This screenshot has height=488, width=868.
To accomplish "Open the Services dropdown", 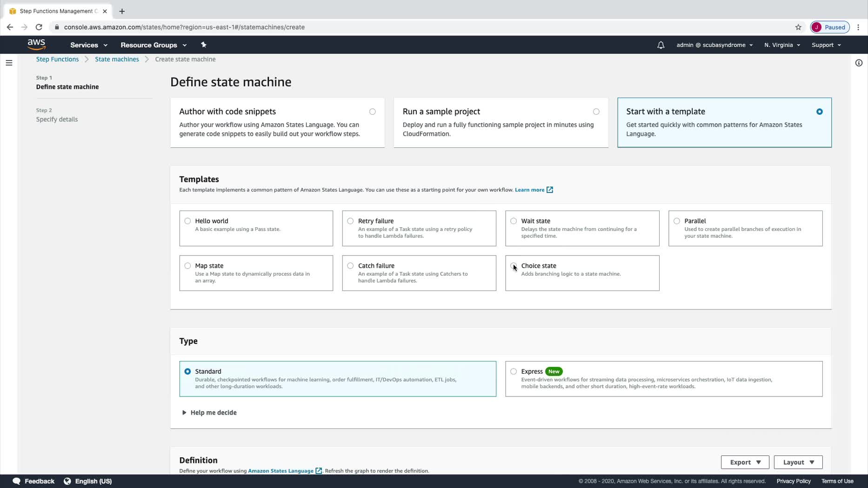I will [x=89, y=45].
